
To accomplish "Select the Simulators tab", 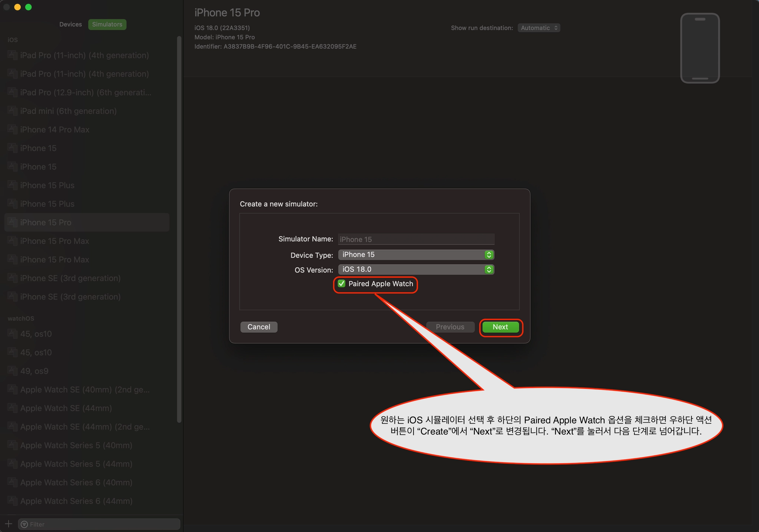I will pyautogui.click(x=107, y=24).
